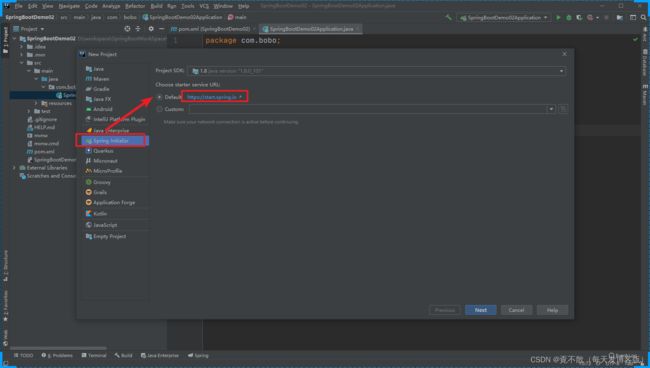Click the Project panel horizontal scrollbar
The width and height of the screenshot is (650, 368).
coord(58,348)
